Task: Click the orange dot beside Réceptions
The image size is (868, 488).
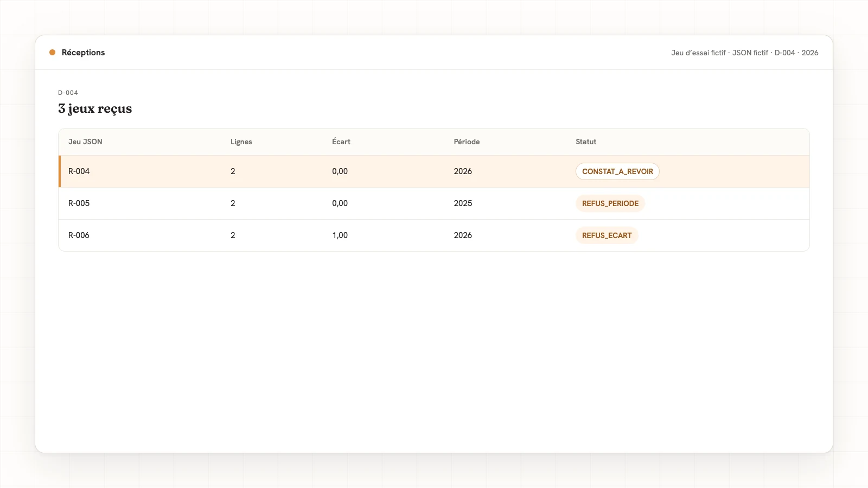Action: [x=52, y=53]
